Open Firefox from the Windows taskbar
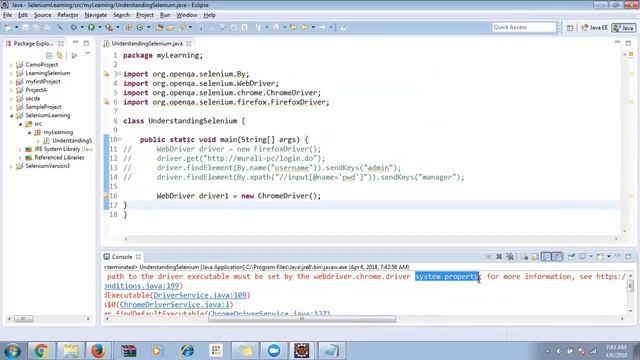640x360 pixels. pos(98,351)
